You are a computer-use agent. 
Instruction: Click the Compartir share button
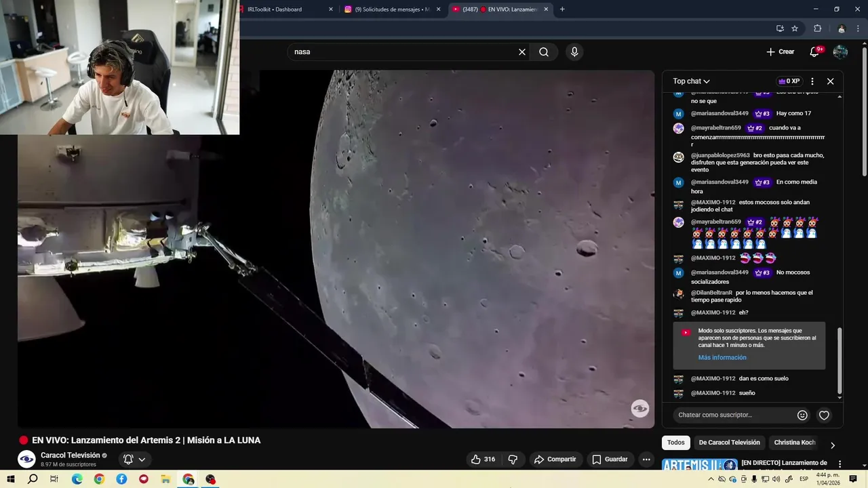(x=555, y=460)
